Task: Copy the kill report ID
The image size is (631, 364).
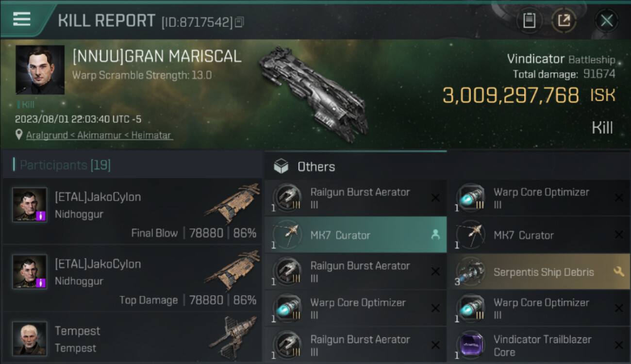Action: click(239, 22)
